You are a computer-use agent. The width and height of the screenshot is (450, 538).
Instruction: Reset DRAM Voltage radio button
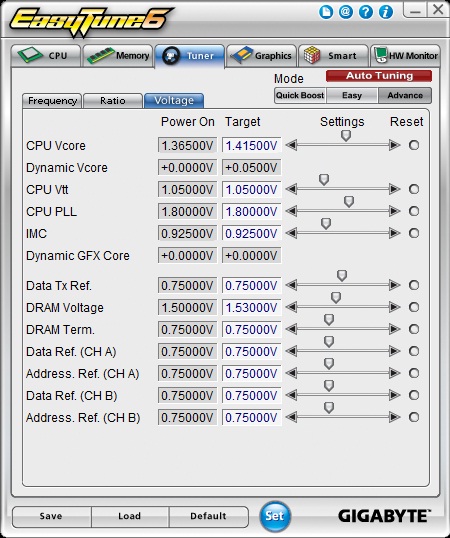click(x=414, y=307)
